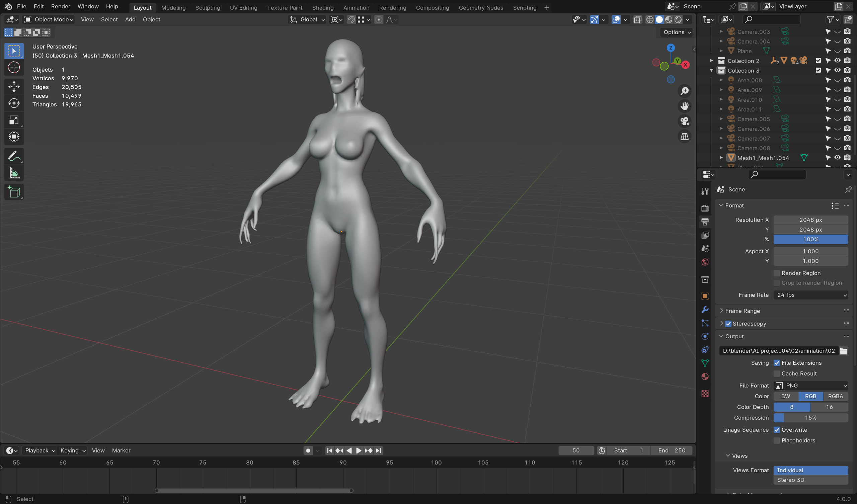
Task: Select the Add Cube tool
Action: pyautogui.click(x=14, y=192)
